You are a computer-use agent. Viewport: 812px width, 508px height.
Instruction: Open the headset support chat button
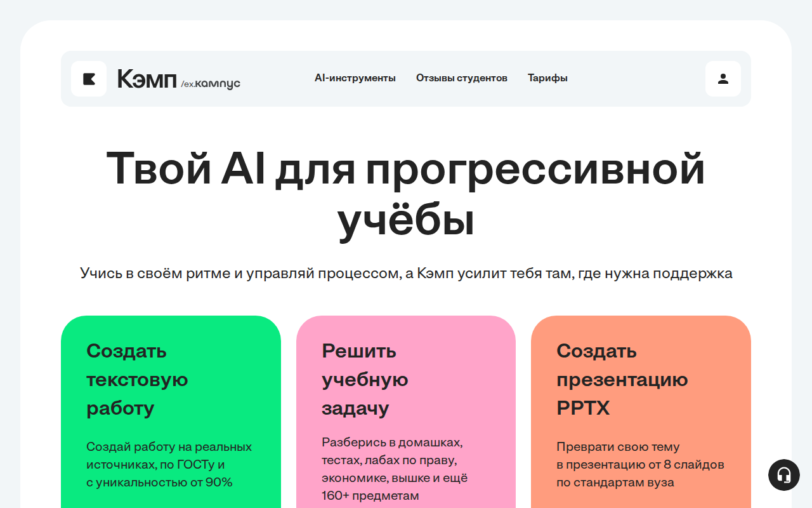pyautogui.click(x=784, y=475)
